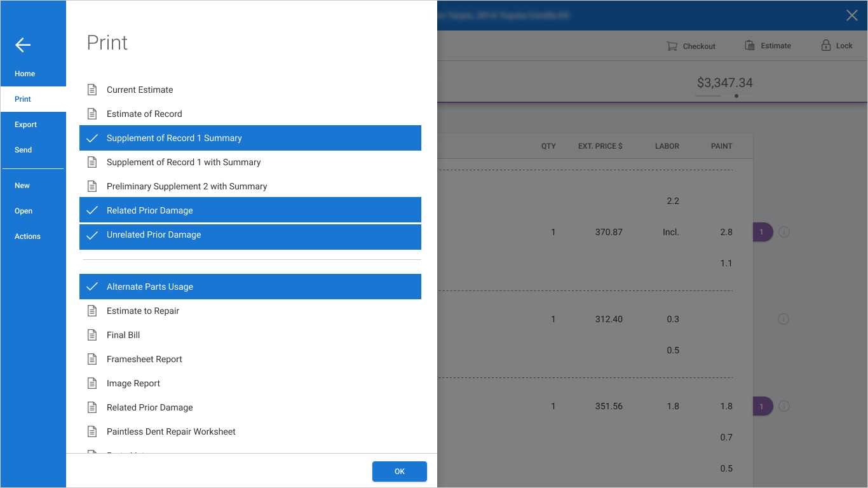Click the info icon beside the 312.40 row
Viewport: 868px width, 488px height.
coord(783,319)
